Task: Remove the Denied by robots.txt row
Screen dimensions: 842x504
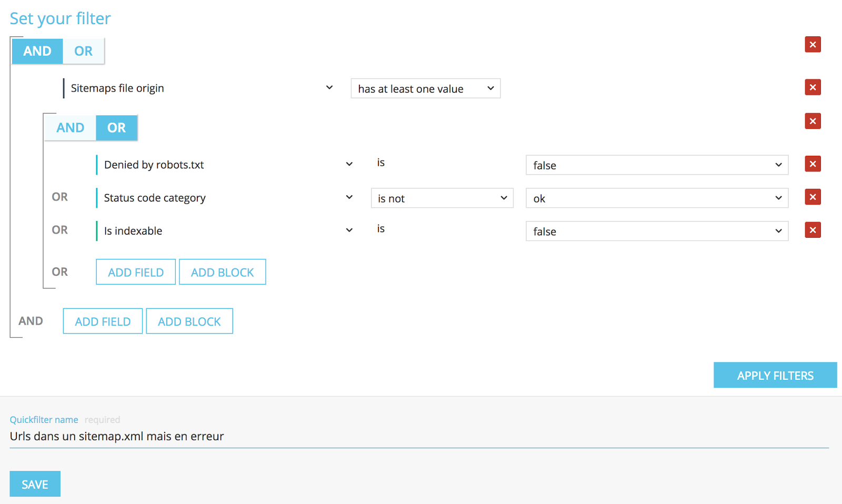Action: tap(813, 164)
